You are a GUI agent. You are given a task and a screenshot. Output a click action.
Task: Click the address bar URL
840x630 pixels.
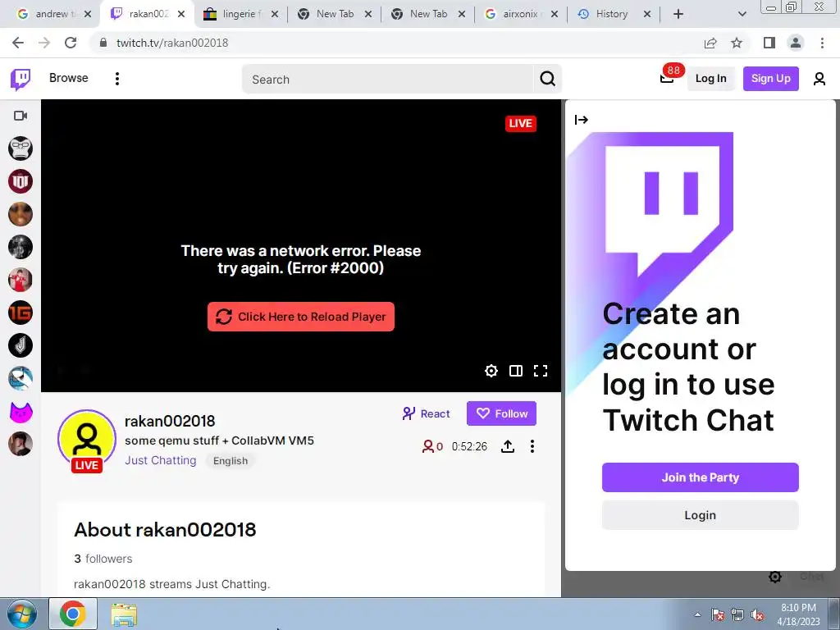pos(172,43)
